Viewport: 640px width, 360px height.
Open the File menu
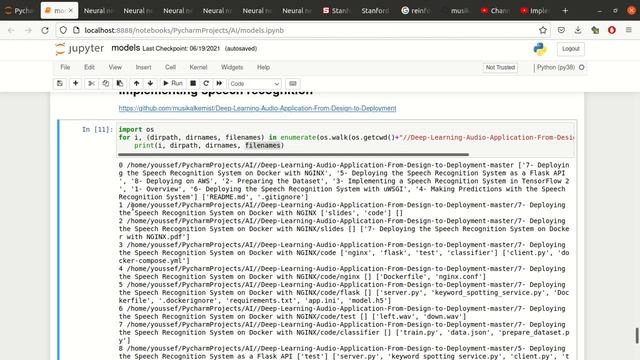[x=65, y=67]
